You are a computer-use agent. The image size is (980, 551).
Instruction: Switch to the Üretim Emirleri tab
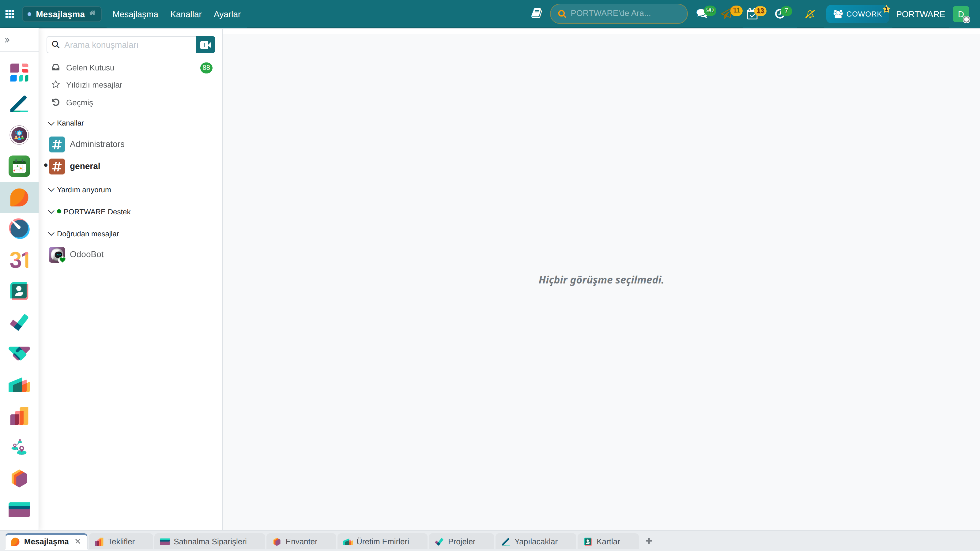383,542
